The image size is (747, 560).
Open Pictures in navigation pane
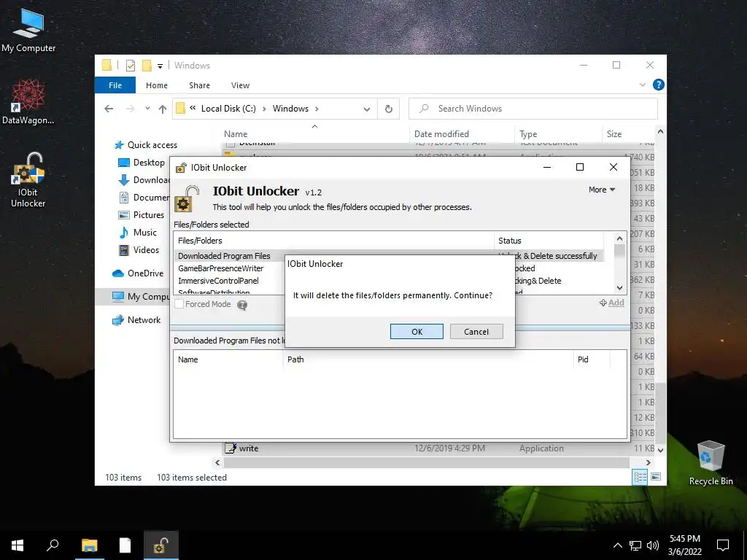[x=142, y=215]
